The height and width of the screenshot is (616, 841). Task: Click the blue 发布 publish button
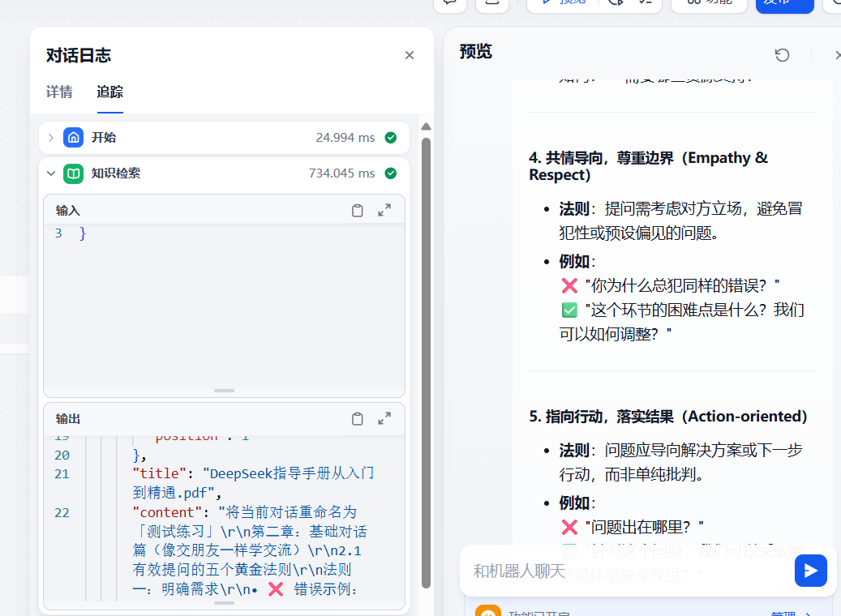tap(785, 3)
